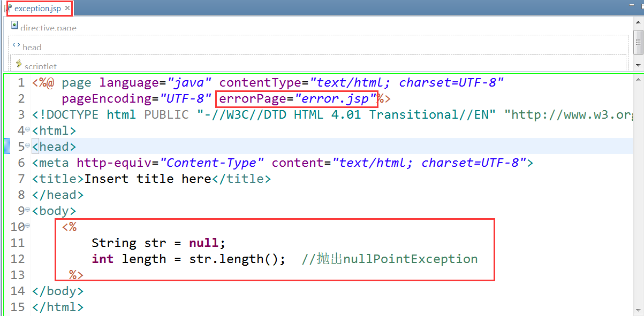
Task: Click the opening html tag
Action: click(54, 131)
